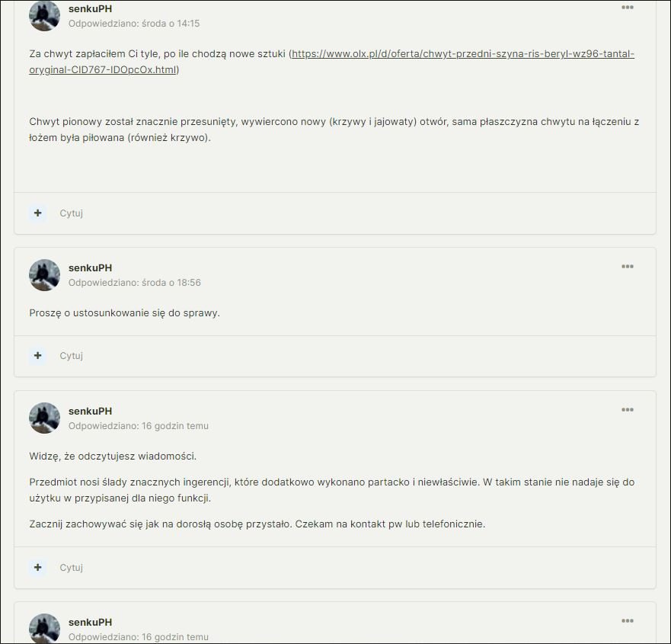Click senkuPH username on the bottom-most post
This screenshot has width=671, height=644.
pos(91,622)
